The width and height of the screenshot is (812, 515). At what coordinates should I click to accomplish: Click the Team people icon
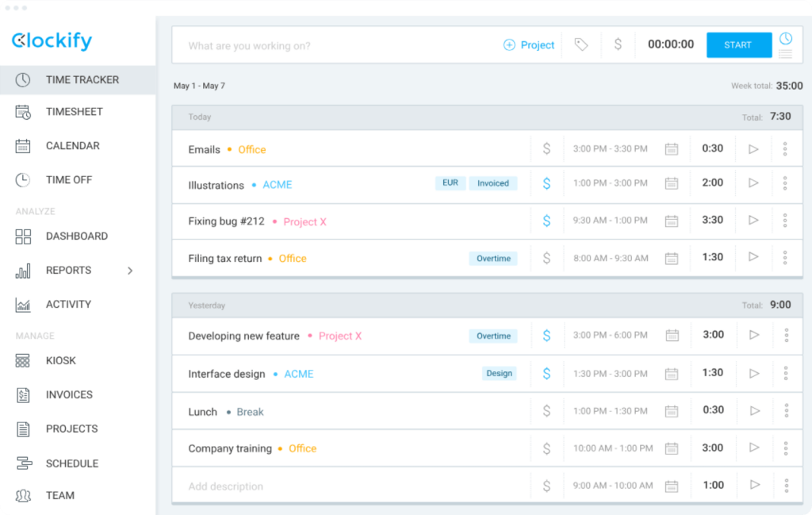click(23, 496)
